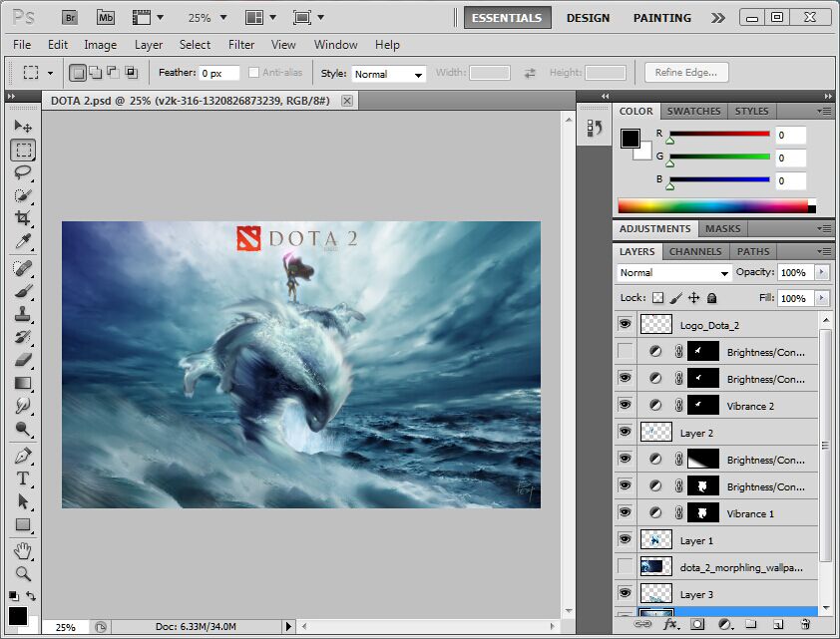Hide Layer 2 using its eye icon
The height and width of the screenshot is (639, 840).
tap(625, 432)
